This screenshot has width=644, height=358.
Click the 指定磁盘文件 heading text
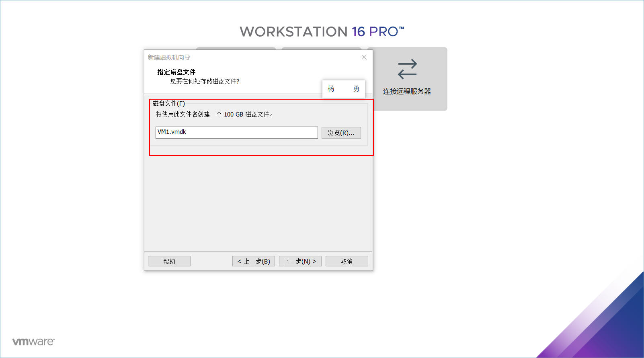[x=176, y=72]
